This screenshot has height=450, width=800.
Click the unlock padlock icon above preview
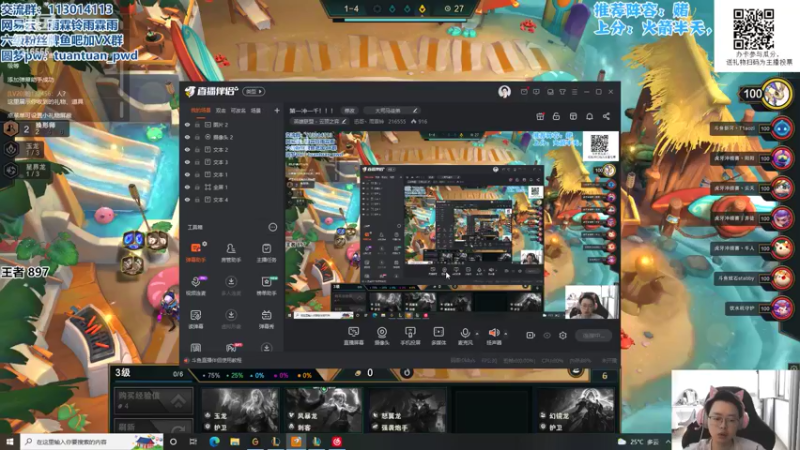tap(556, 116)
